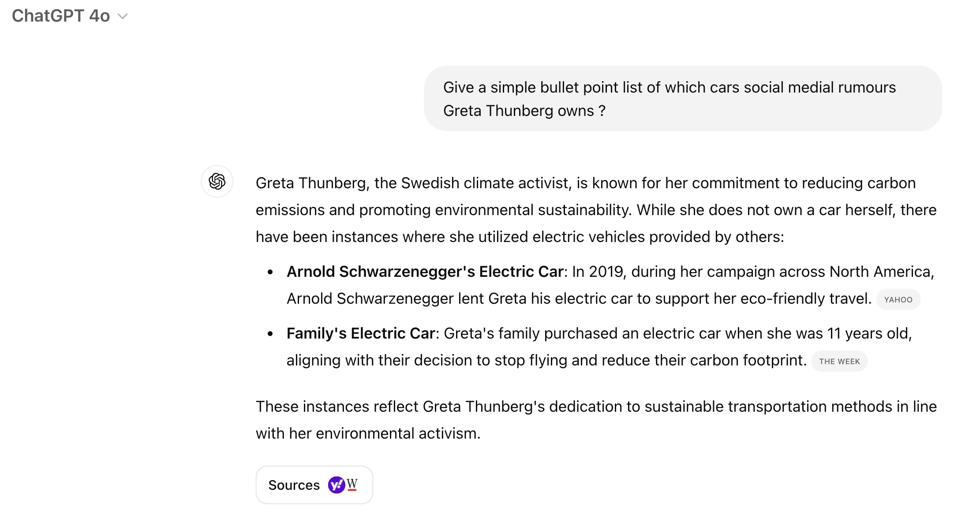Click the purple Yahoo icon in Sources
This screenshot has height=514, width=980.
tap(337, 485)
